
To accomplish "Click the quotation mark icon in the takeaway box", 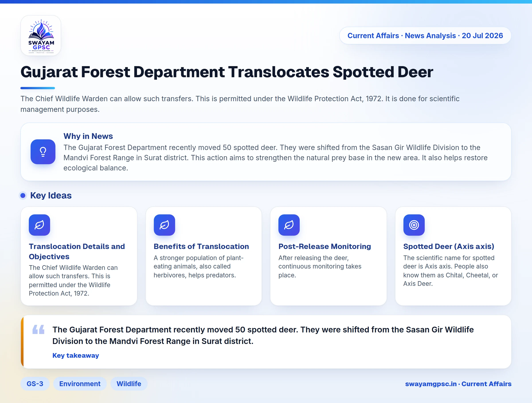I will click(x=39, y=329).
